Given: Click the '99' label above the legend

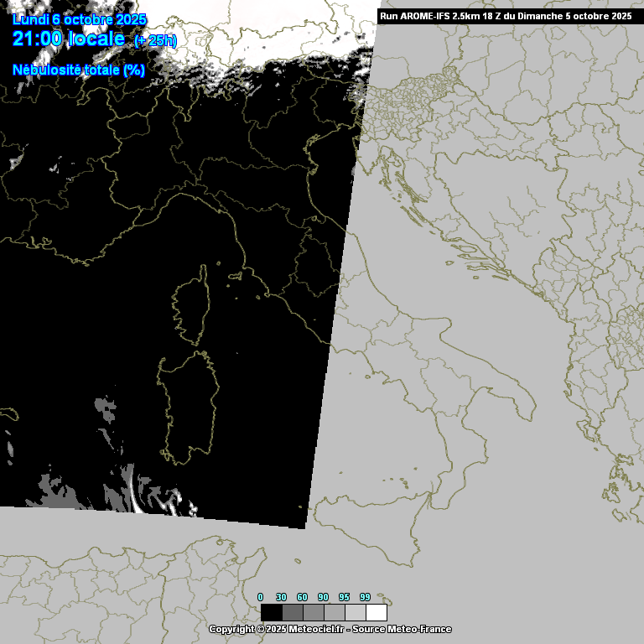Looking at the screenshot, I should point(365,596).
